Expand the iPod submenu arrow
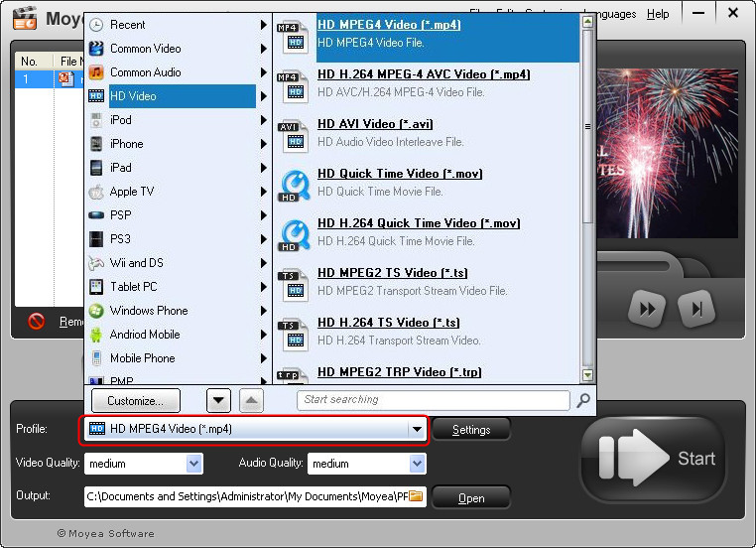Screen dimensions: 756x548 tap(263, 120)
